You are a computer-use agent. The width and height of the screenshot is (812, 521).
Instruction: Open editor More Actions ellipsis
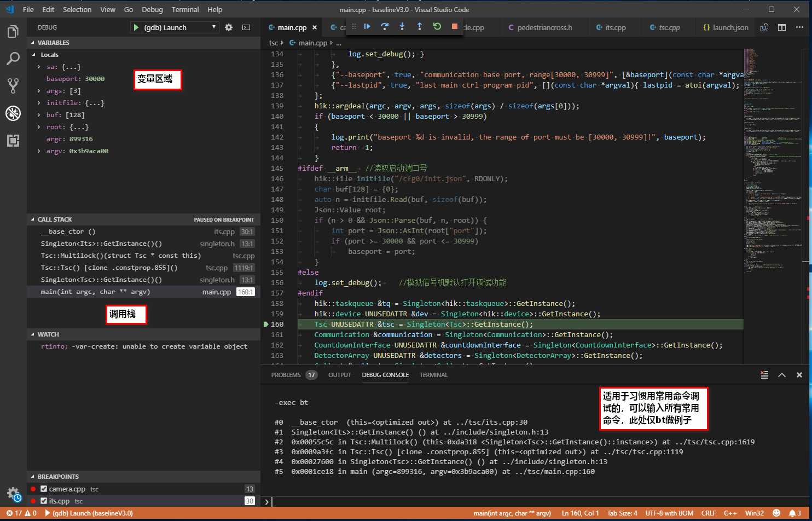click(x=799, y=27)
